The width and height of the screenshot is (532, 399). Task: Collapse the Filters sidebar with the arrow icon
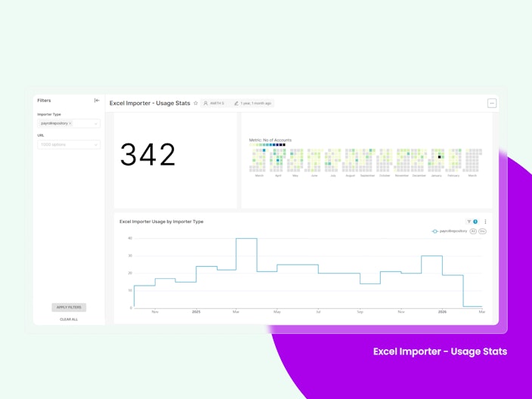pos(97,101)
